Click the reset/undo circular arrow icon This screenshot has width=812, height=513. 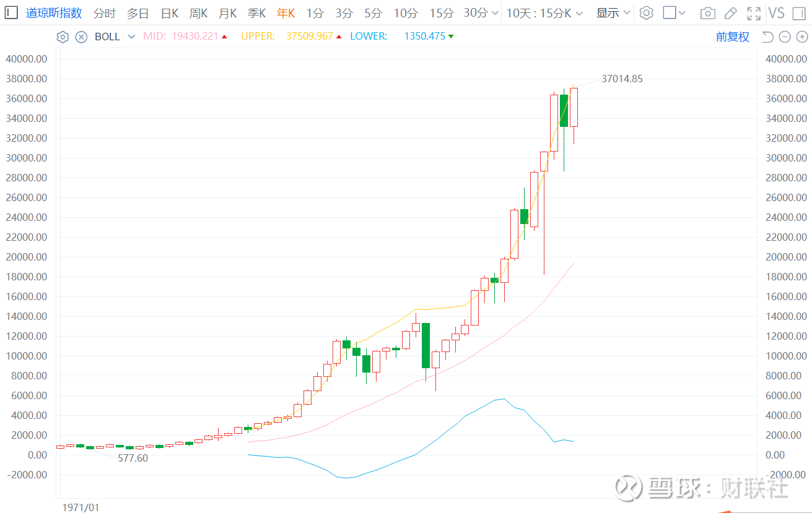click(767, 37)
